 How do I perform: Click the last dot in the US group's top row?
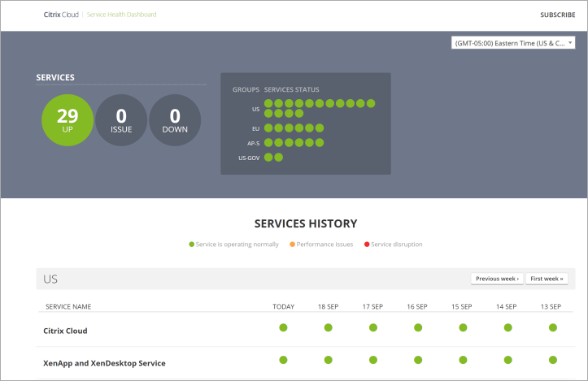click(x=371, y=103)
